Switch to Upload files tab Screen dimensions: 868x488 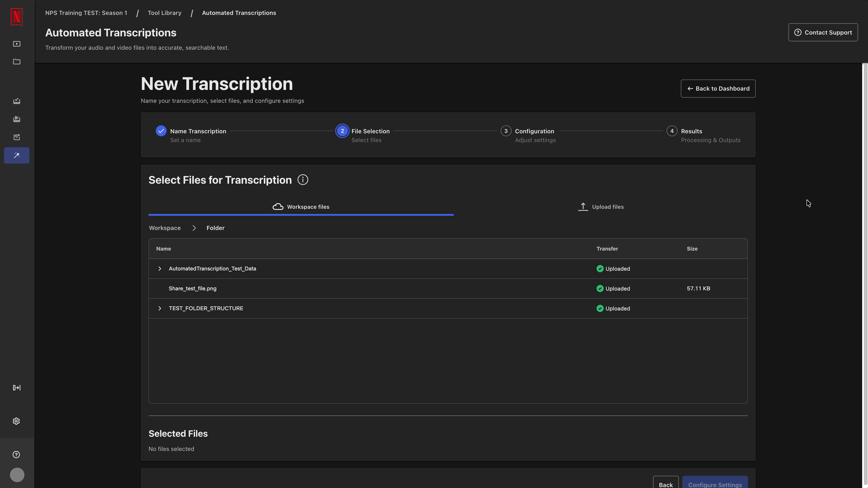601,207
